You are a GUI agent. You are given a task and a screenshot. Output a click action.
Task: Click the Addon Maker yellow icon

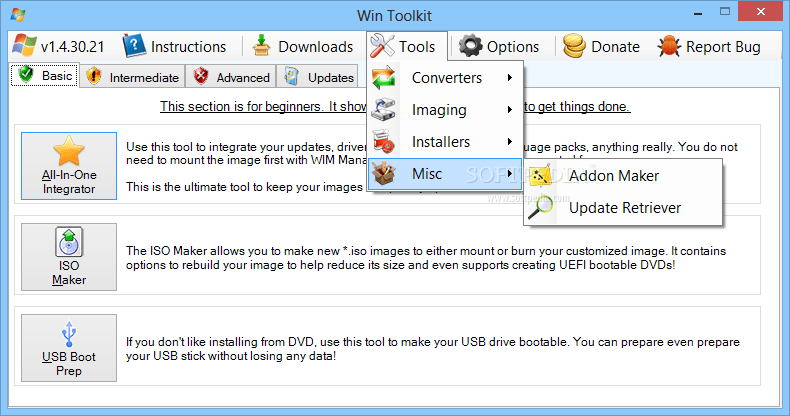540,176
